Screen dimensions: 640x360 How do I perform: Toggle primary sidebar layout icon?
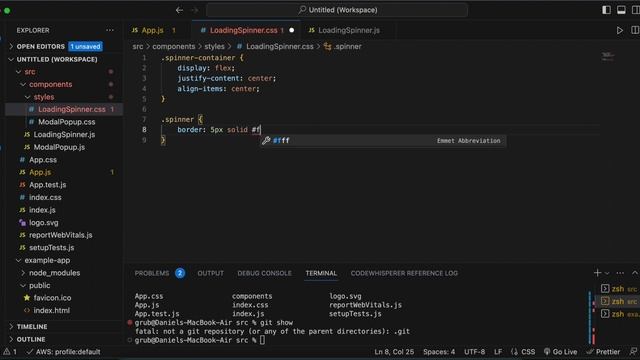coord(607,10)
